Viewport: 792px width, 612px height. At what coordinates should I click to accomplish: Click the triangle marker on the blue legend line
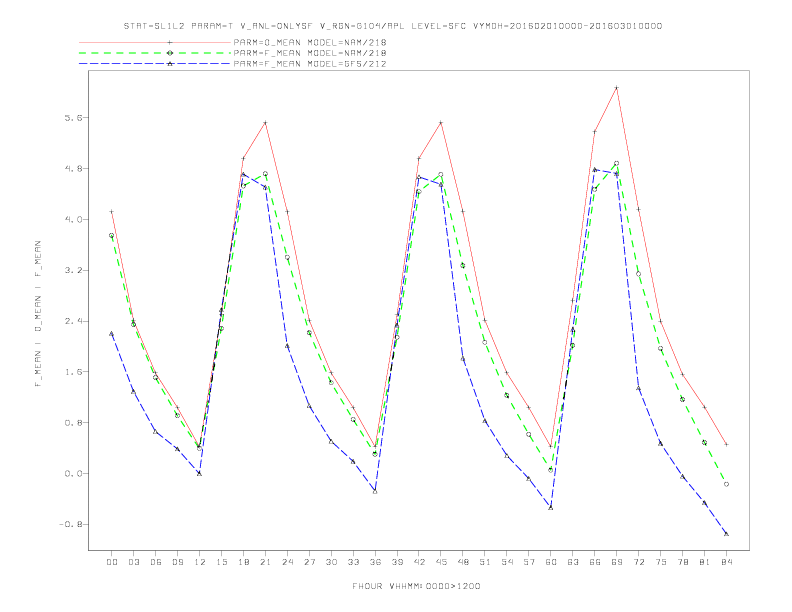(170, 64)
